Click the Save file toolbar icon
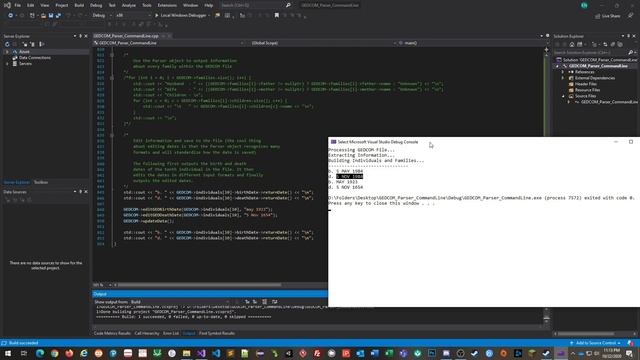This screenshot has width=640, height=360. coord(51,16)
